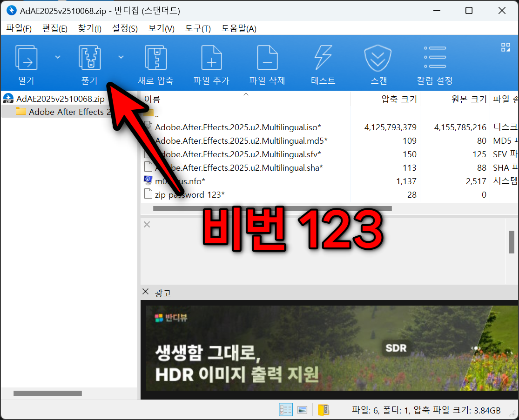The image size is (519, 420).
Task: Click tree panel horizontal scrollbar
Action: (x=47, y=393)
